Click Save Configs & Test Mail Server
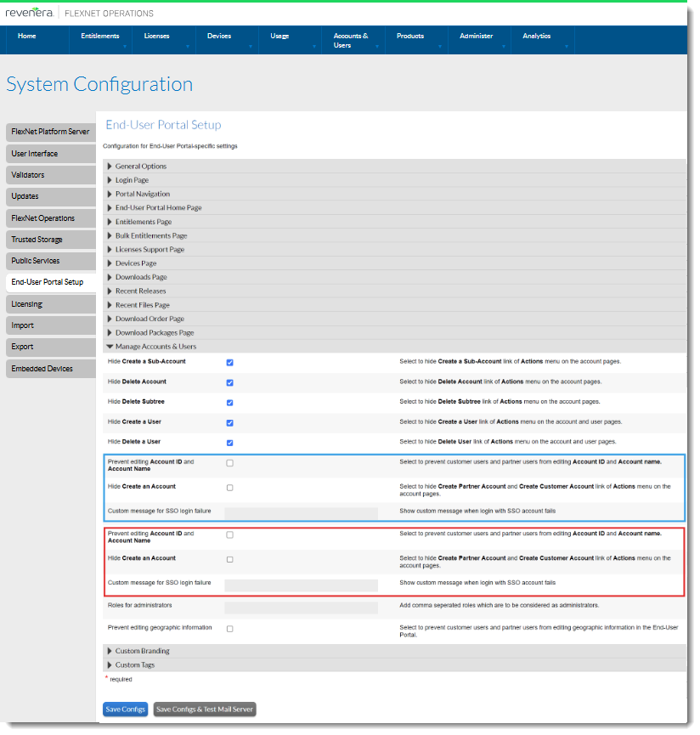This screenshot has height=735, width=700. 204,709
